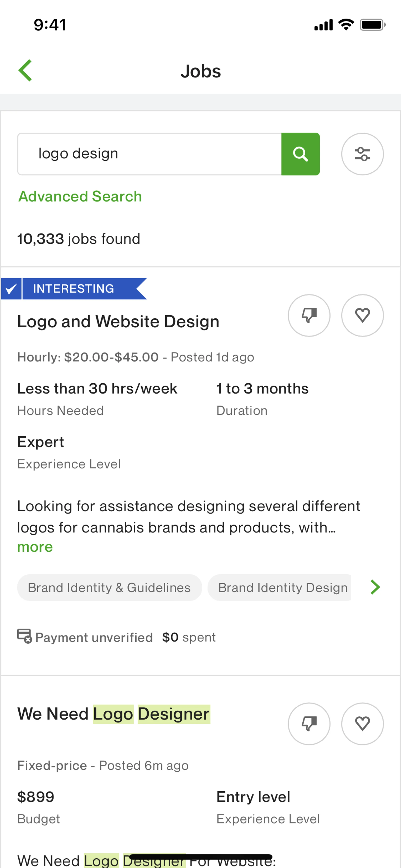Show more skill tags with chevron
The width and height of the screenshot is (401, 868).
tap(375, 587)
